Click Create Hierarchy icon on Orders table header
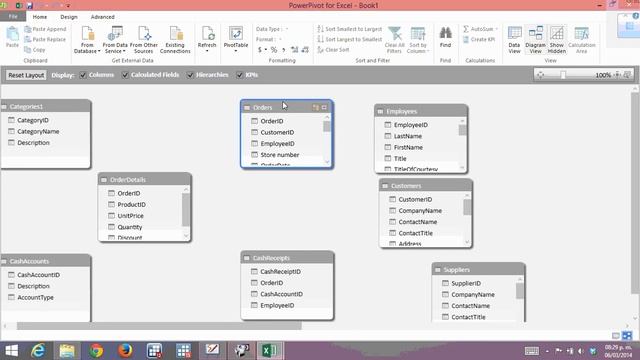The height and width of the screenshot is (360, 640). (x=316, y=107)
